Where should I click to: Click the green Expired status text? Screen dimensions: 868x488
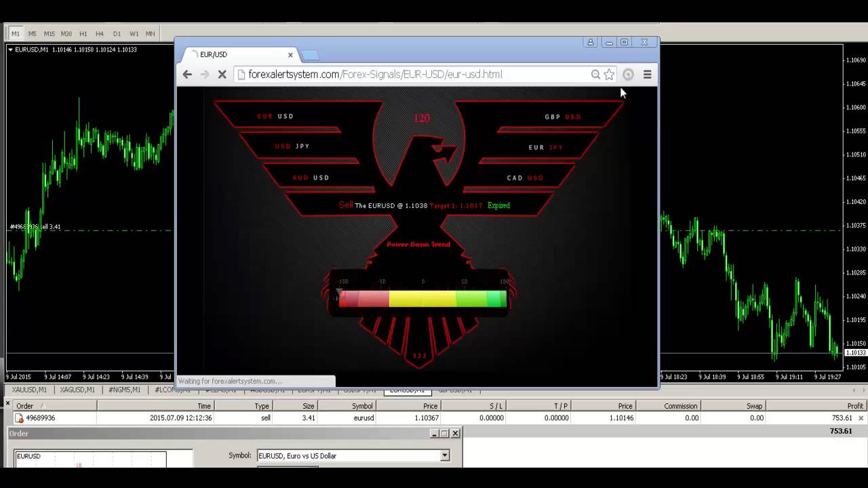(x=498, y=205)
